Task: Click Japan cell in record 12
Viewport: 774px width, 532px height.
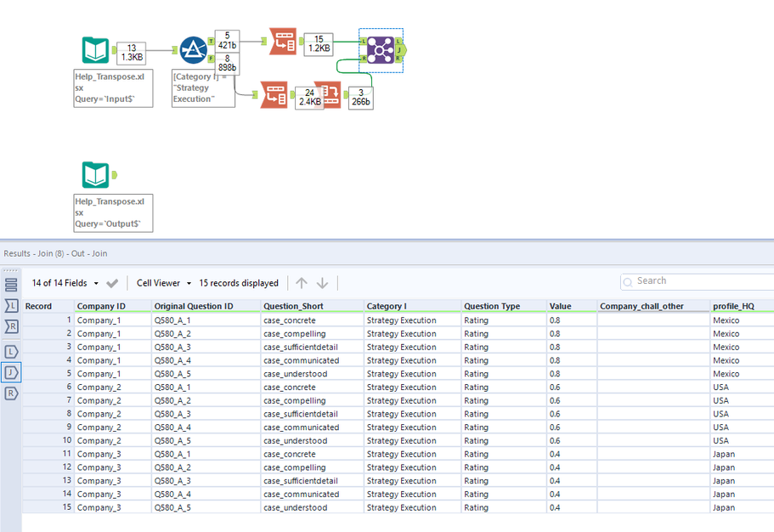Action: [x=743, y=467]
